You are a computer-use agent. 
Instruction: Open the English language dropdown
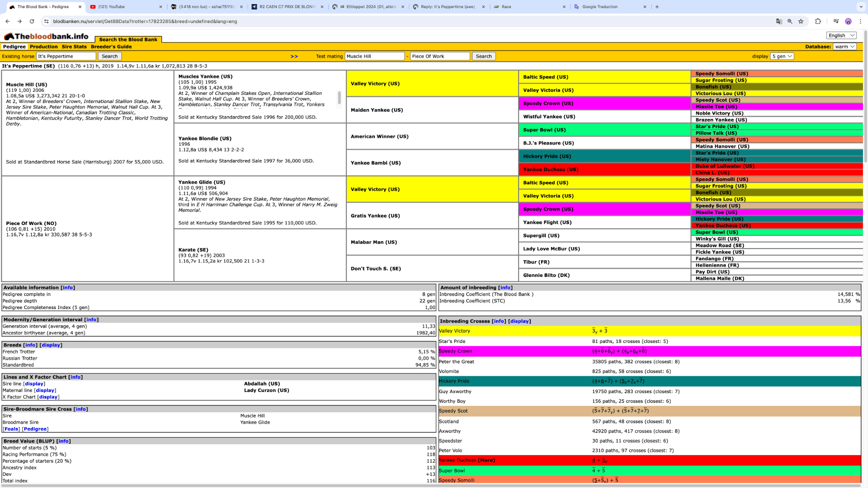pos(841,36)
